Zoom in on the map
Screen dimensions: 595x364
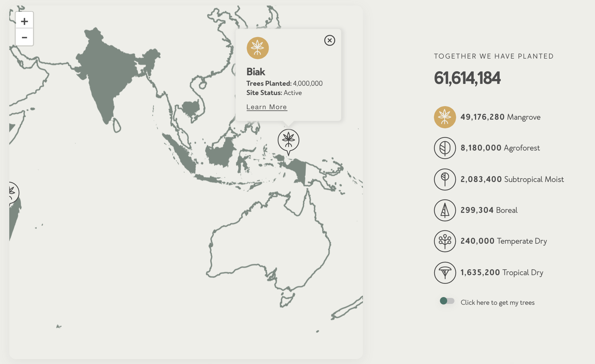point(24,21)
